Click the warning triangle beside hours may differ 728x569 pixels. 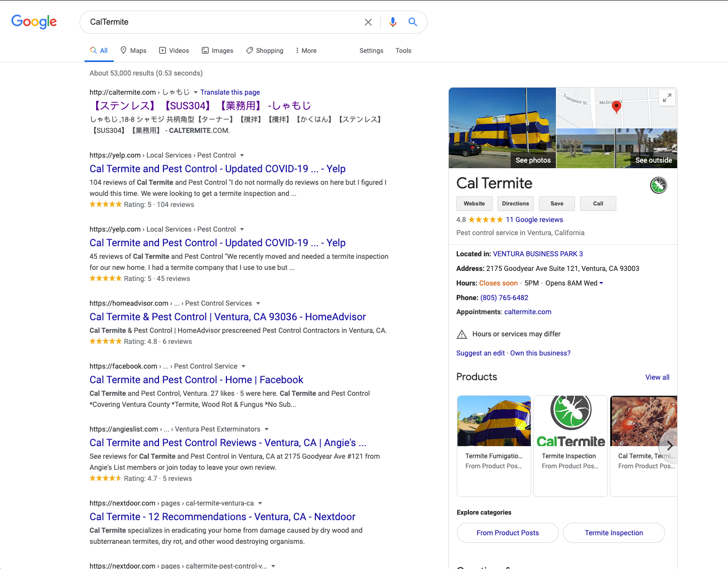pos(461,334)
